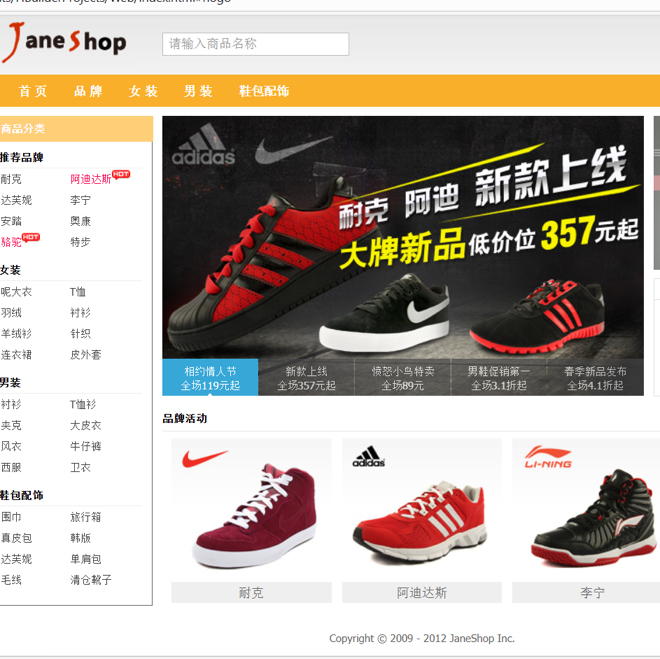This screenshot has width=660, height=659.
Task: Click the 商品分类 sidebar header
Action: 76,129
